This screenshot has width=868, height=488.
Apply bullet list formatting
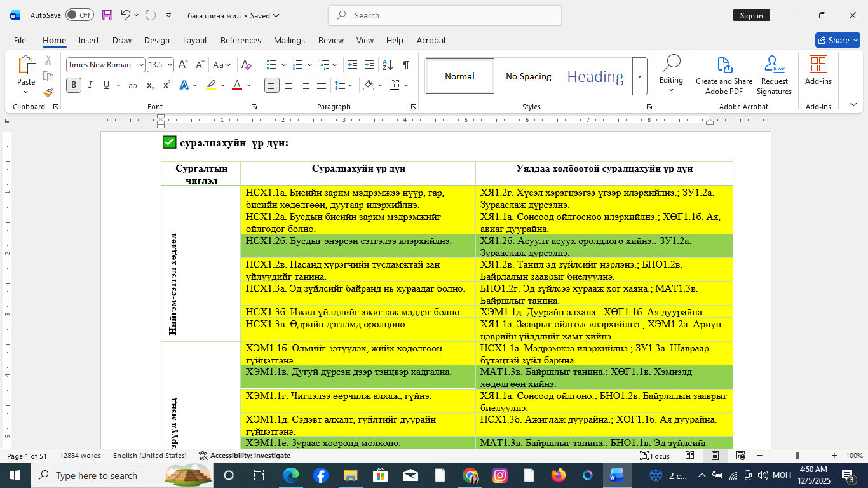[272, 65]
